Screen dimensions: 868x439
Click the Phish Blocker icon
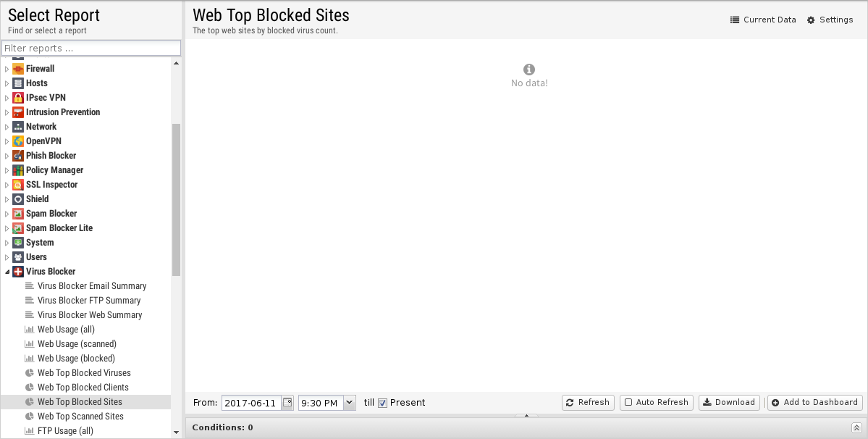[x=17, y=156]
